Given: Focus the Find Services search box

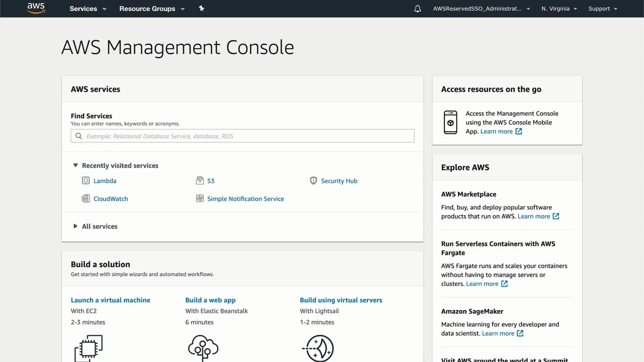Looking at the screenshot, I should click(243, 136).
